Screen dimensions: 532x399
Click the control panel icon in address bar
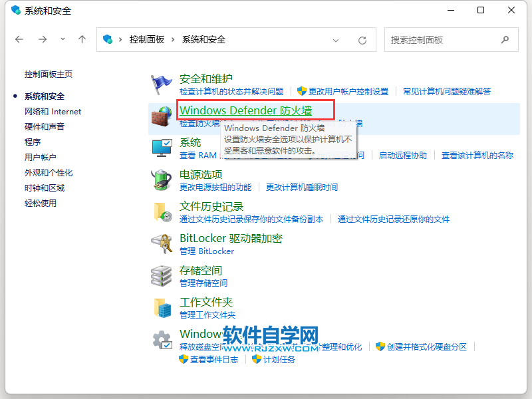pyautogui.click(x=108, y=39)
